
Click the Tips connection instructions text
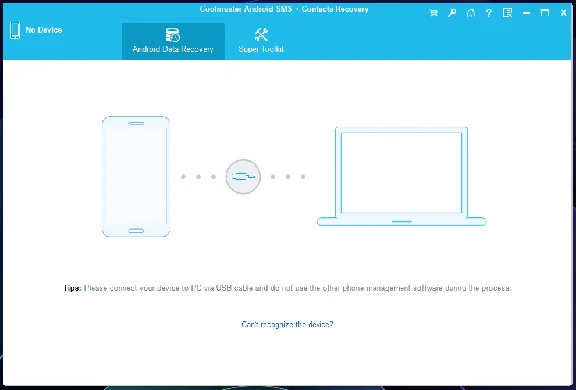click(x=288, y=288)
